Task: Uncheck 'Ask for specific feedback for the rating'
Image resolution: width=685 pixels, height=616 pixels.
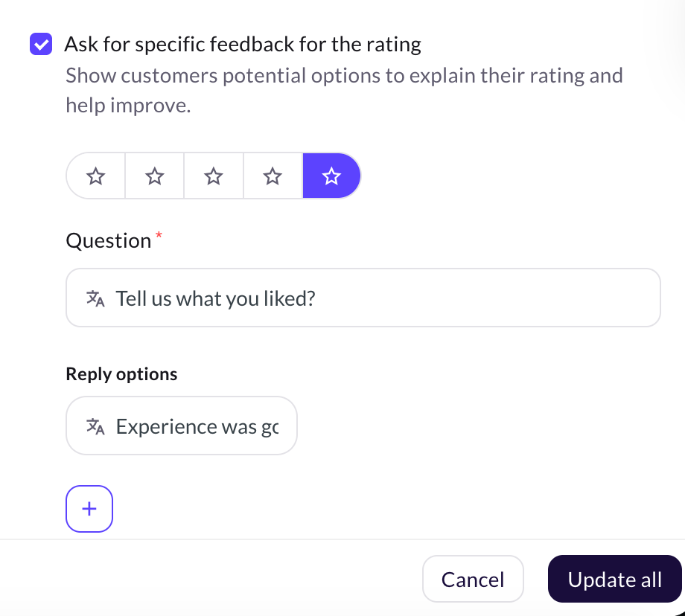Action: click(x=40, y=44)
